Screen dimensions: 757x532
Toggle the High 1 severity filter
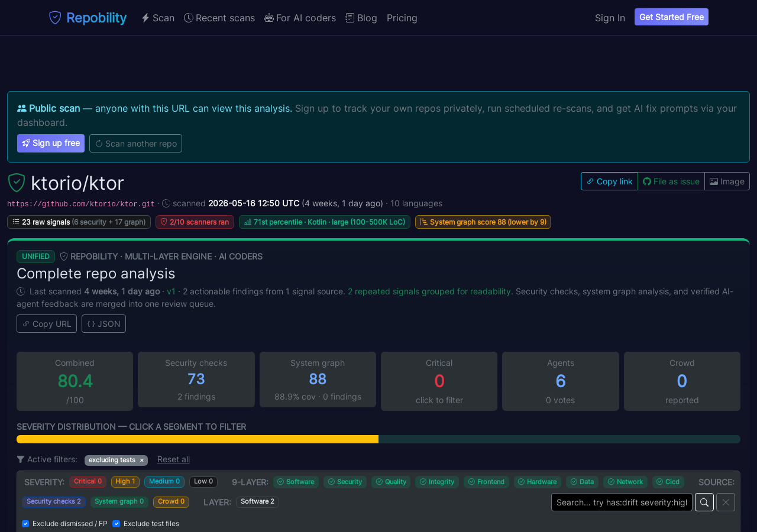point(125,482)
